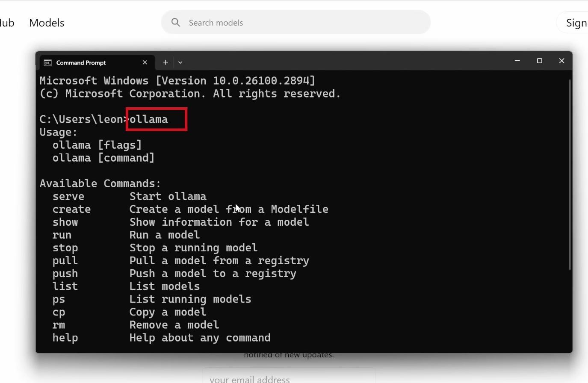Viewport: 588px width, 383px height.
Task: Close the Command Prompt window
Action: (x=561, y=61)
